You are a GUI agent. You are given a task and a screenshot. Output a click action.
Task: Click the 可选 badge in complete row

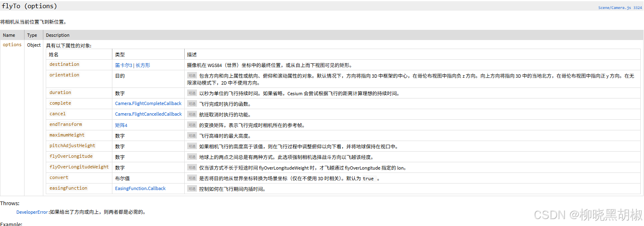click(x=192, y=104)
